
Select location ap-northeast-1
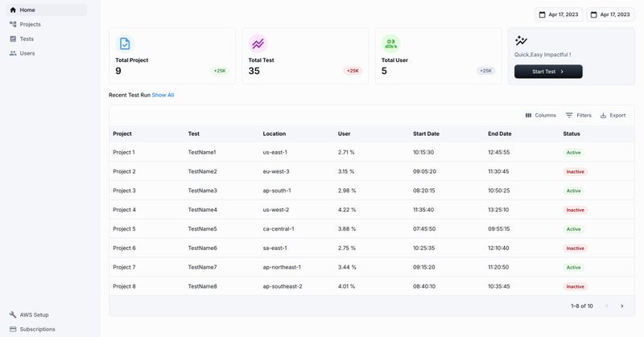(282, 267)
